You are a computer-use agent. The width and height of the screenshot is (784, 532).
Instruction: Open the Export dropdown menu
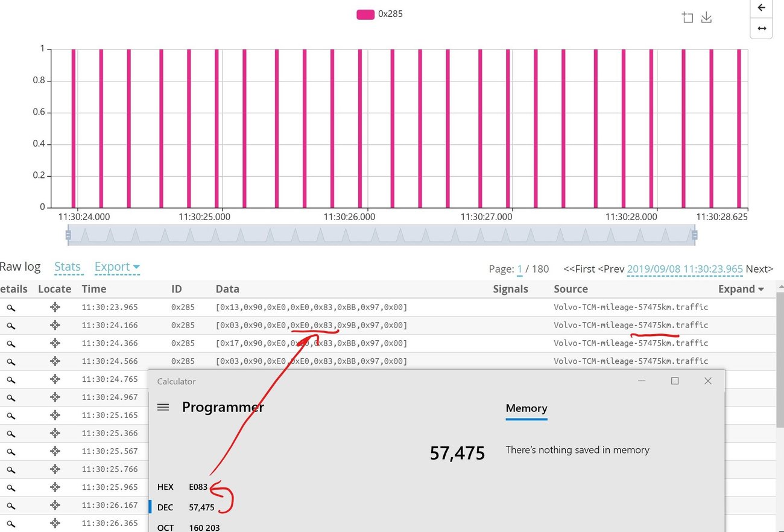117,267
